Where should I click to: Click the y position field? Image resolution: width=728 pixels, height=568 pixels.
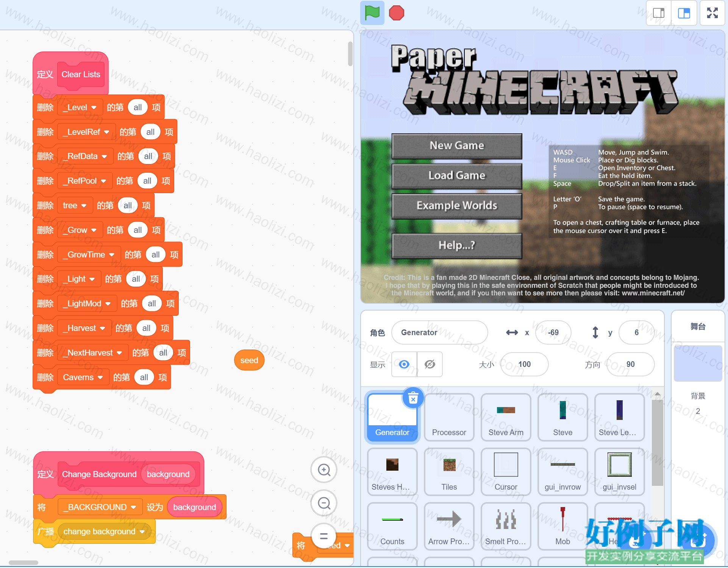pyautogui.click(x=636, y=332)
